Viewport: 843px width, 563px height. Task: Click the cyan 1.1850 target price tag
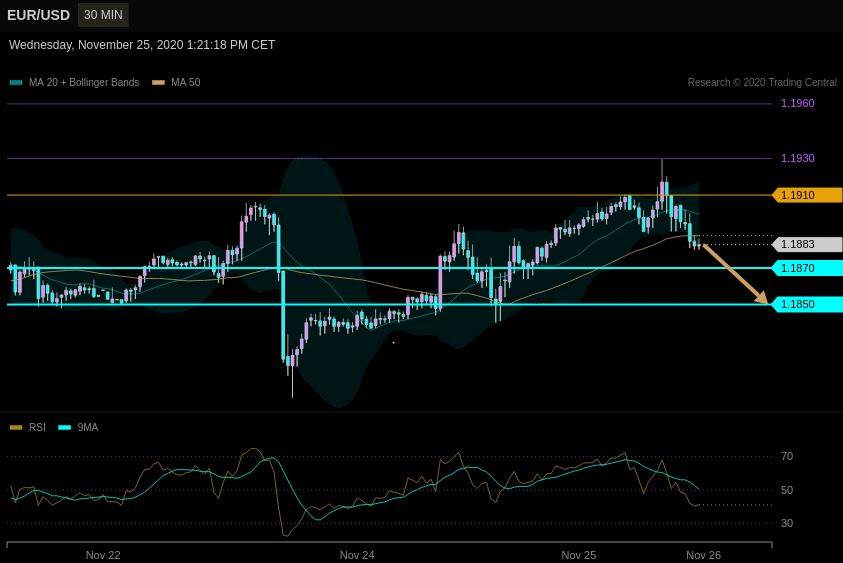point(807,304)
